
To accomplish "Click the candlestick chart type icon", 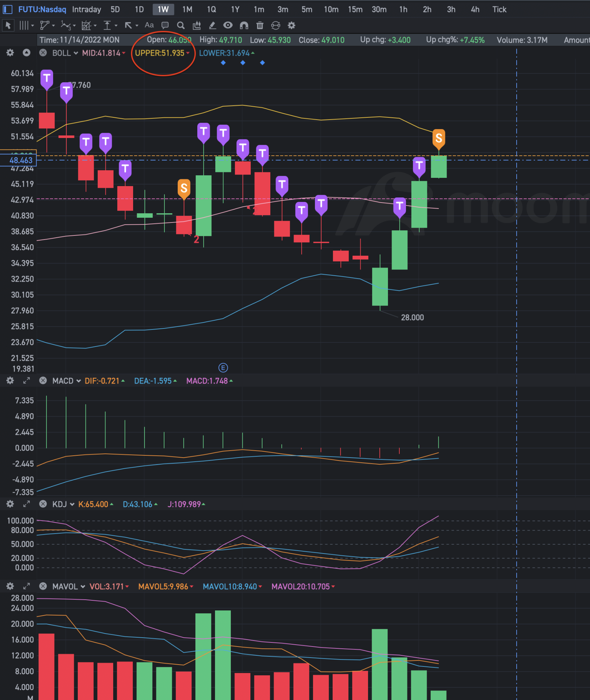I will point(197,25).
